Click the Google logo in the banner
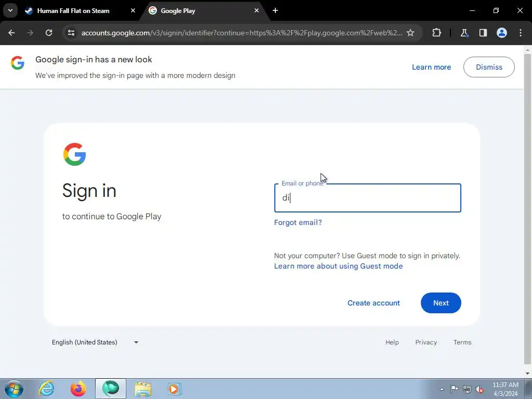This screenshot has height=399, width=532. click(18, 63)
